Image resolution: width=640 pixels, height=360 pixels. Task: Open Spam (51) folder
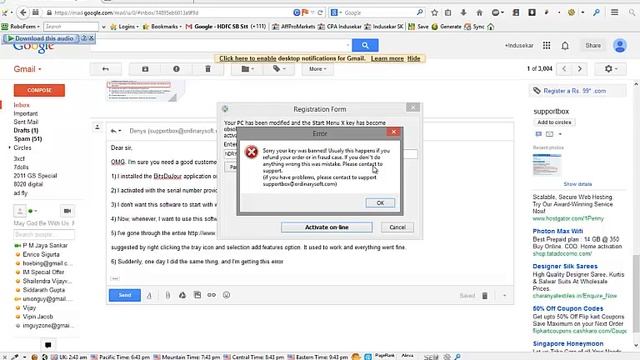point(28,139)
